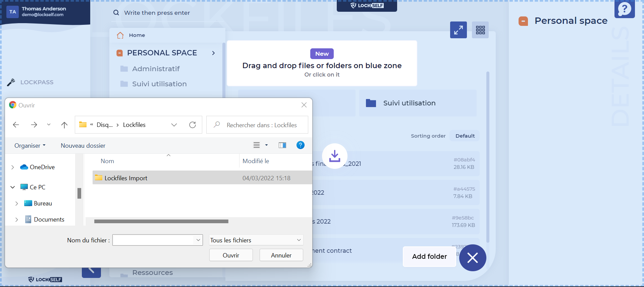
Task: Collapse the Ce PC tree node
Action: point(13,187)
